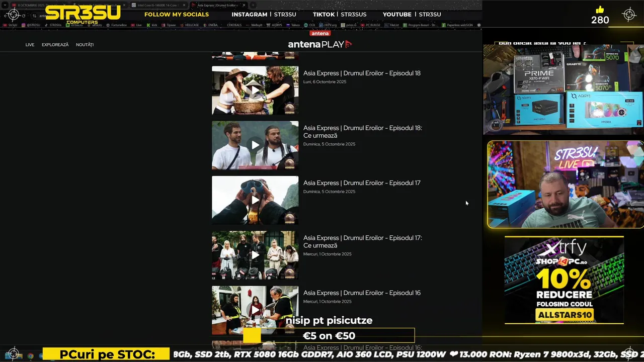Open the kick bookmark
Screen dimensions: 644x362
151,25
